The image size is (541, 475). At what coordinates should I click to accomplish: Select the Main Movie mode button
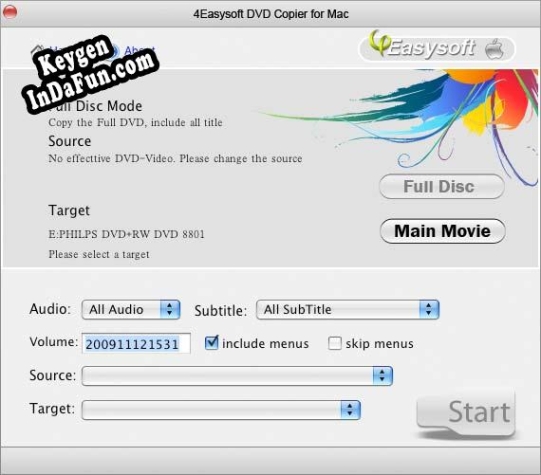click(x=443, y=231)
